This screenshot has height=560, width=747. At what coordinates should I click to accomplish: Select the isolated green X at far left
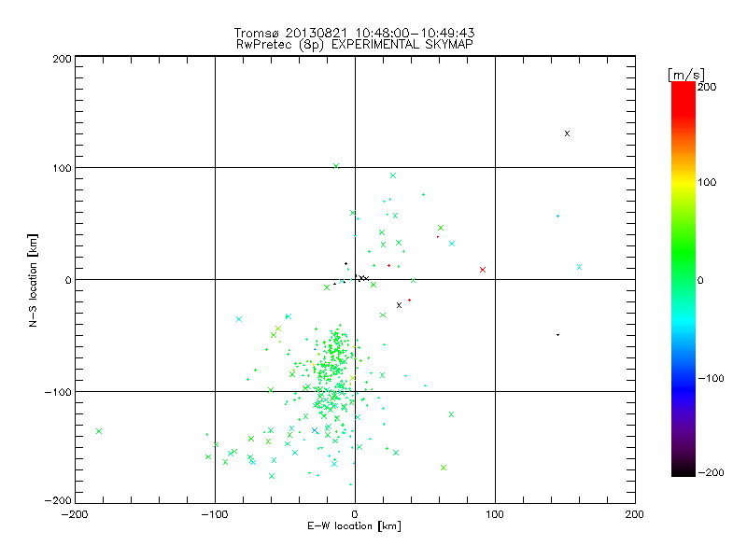pos(99,431)
